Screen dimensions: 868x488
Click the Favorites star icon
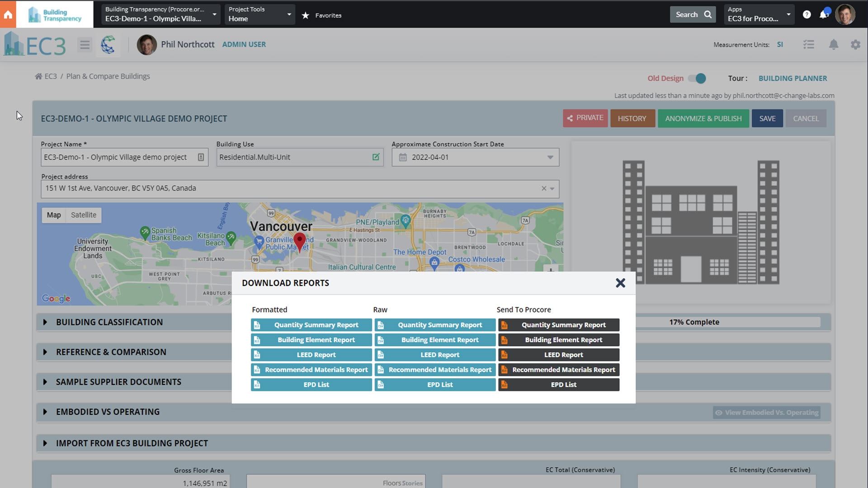(x=306, y=15)
